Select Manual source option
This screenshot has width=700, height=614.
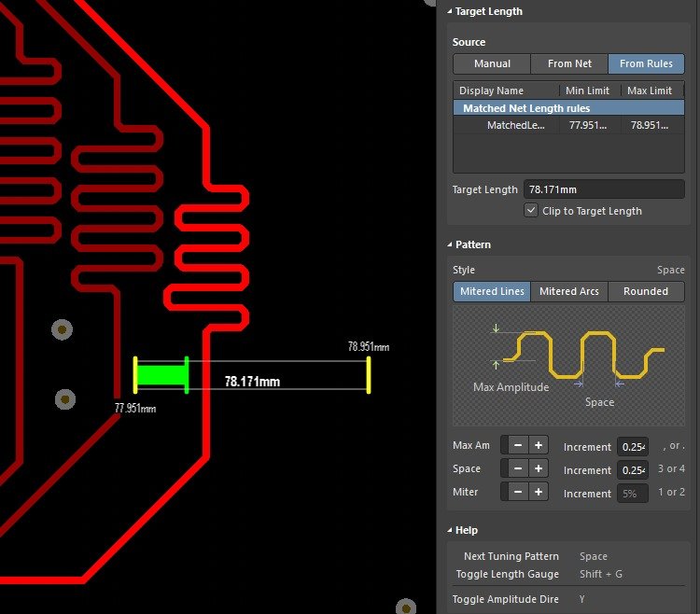point(492,63)
